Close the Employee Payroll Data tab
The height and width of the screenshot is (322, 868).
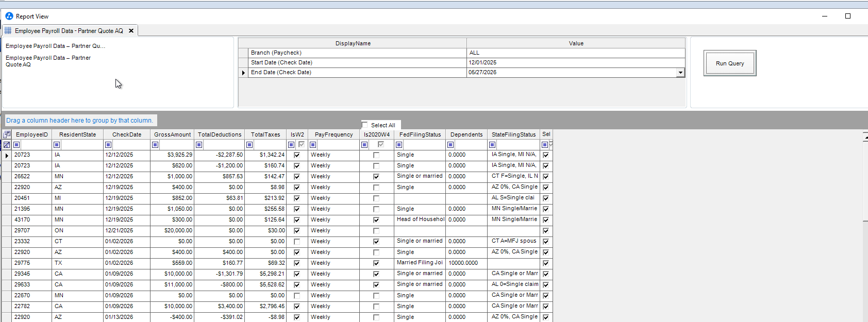pyautogui.click(x=131, y=30)
